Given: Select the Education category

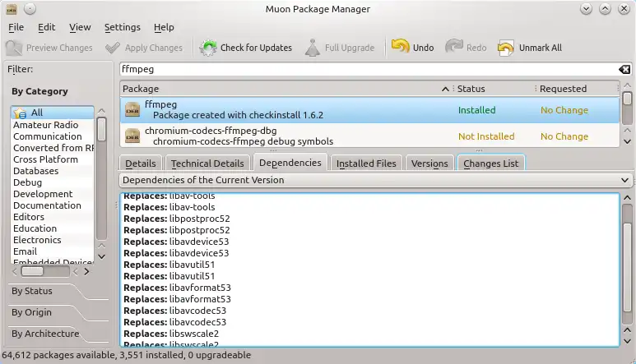Looking at the screenshot, I should 35,228.
